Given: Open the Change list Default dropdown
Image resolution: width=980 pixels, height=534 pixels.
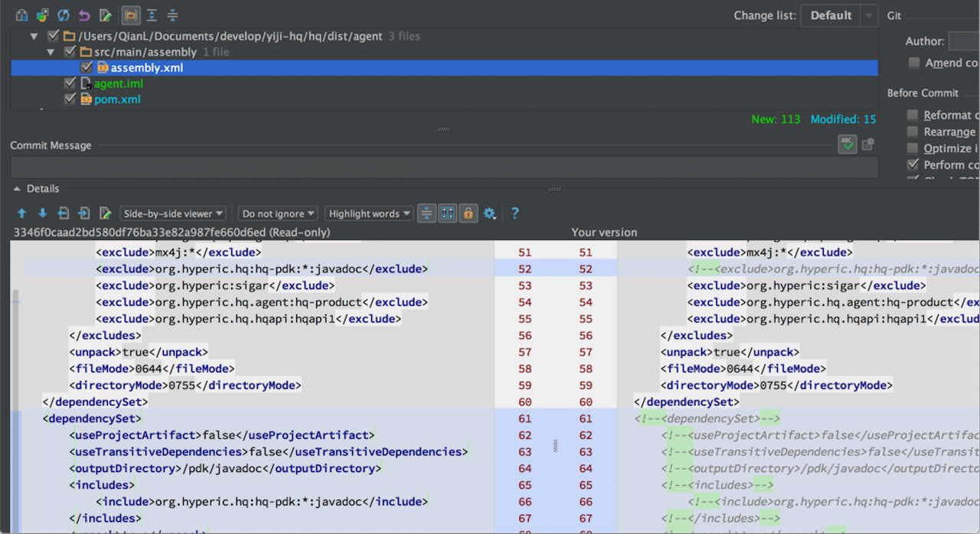Looking at the screenshot, I should (x=839, y=16).
